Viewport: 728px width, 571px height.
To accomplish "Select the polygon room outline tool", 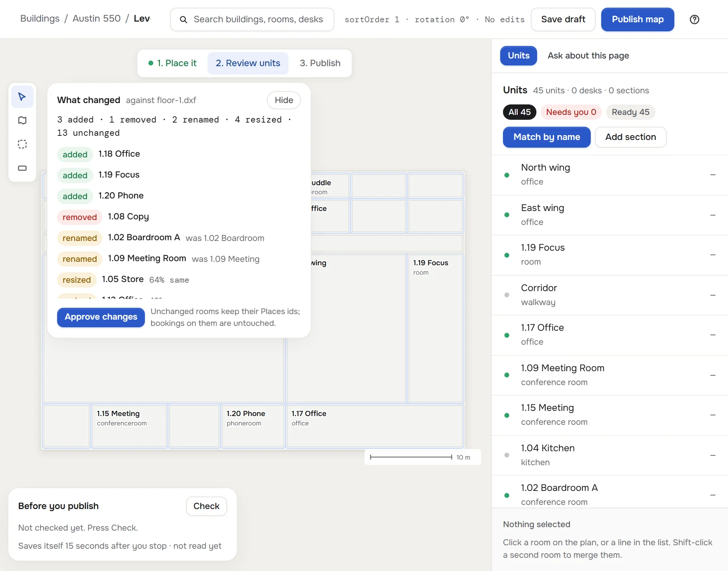I will (x=22, y=121).
